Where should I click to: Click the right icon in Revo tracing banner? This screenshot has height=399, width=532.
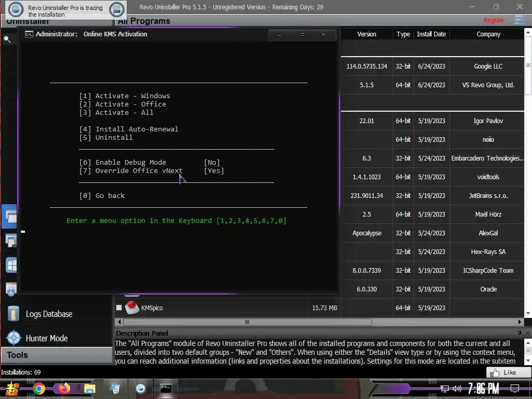pyautogui.click(x=116, y=10)
